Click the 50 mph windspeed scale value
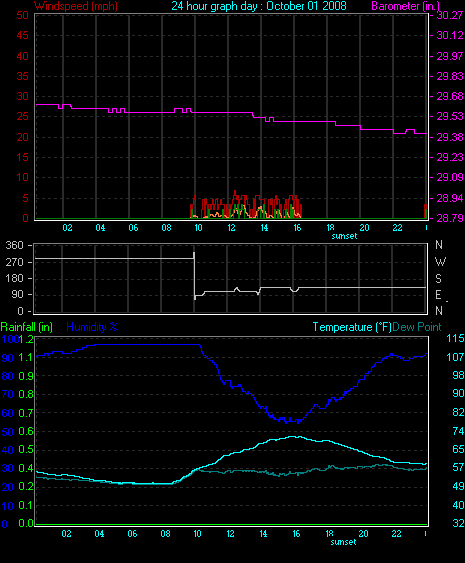The width and height of the screenshot is (465, 563). click(22, 15)
